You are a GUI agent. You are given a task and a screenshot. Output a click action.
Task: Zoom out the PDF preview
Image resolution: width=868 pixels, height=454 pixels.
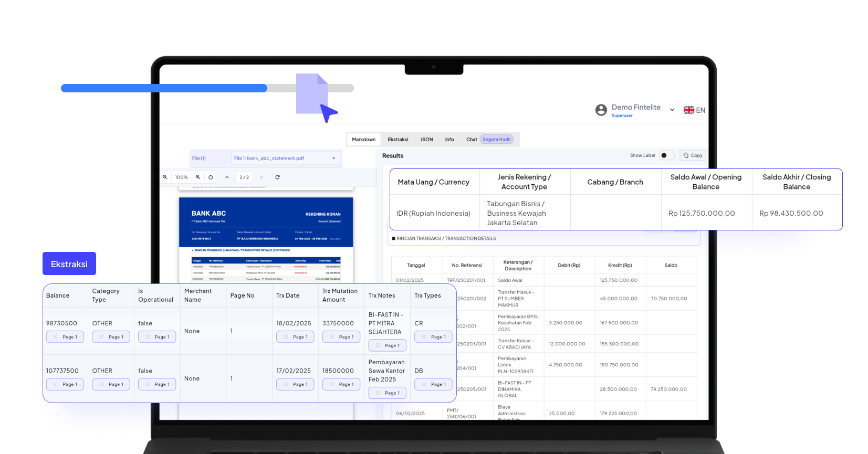(x=165, y=177)
